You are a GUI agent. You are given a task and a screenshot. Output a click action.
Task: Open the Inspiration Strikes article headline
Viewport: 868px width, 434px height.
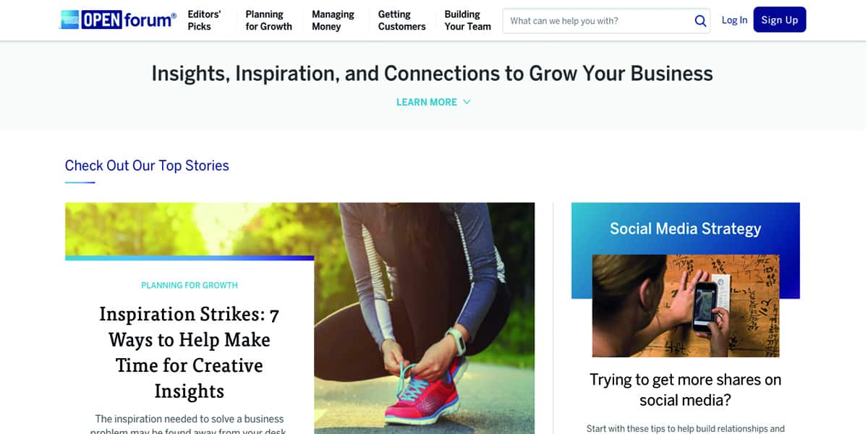click(190, 352)
